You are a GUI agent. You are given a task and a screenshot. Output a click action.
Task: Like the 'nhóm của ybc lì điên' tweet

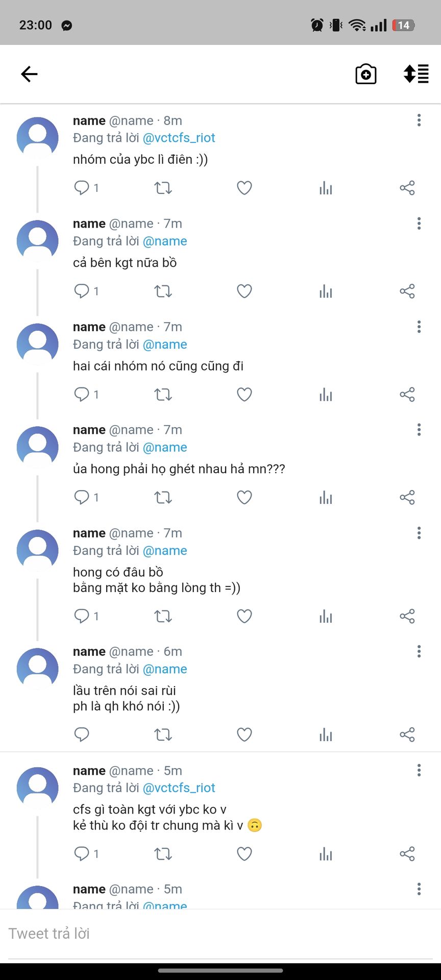pyautogui.click(x=244, y=188)
